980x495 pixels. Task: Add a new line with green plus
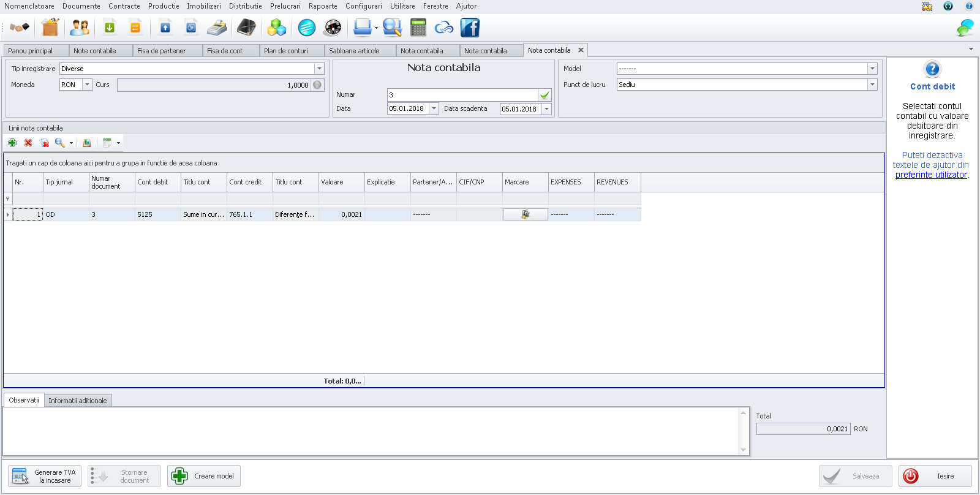[x=12, y=143]
